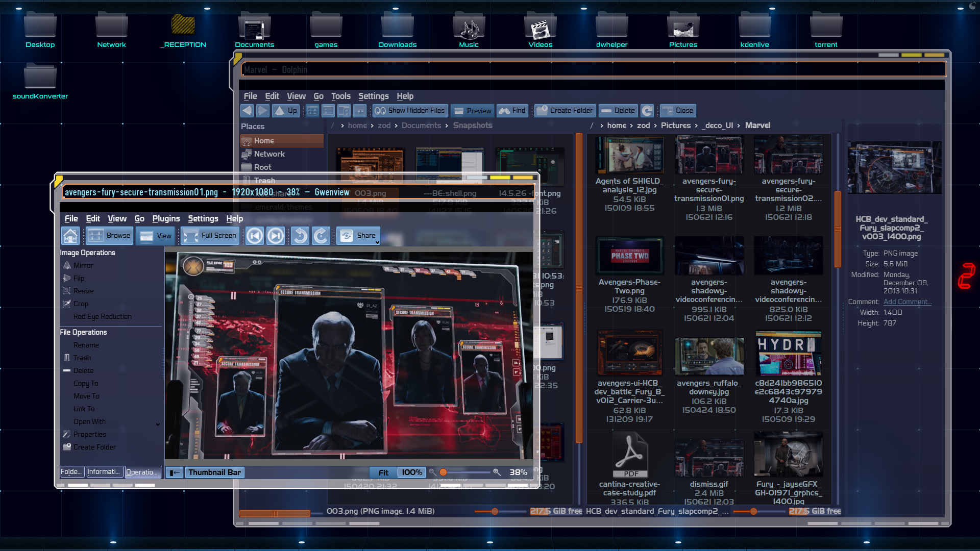Click the Documents breadcrumb in left pane
Screen dimensions: 980x551
pyautogui.click(x=421, y=126)
